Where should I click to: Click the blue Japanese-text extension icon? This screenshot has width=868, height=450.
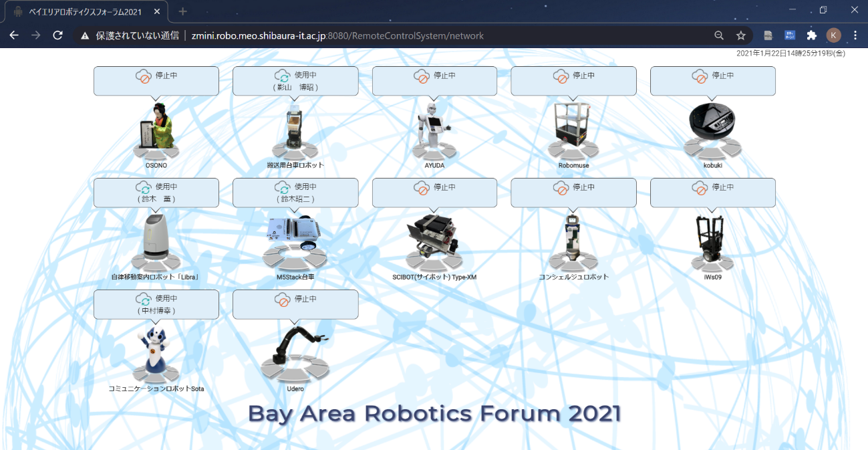tap(790, 35)
